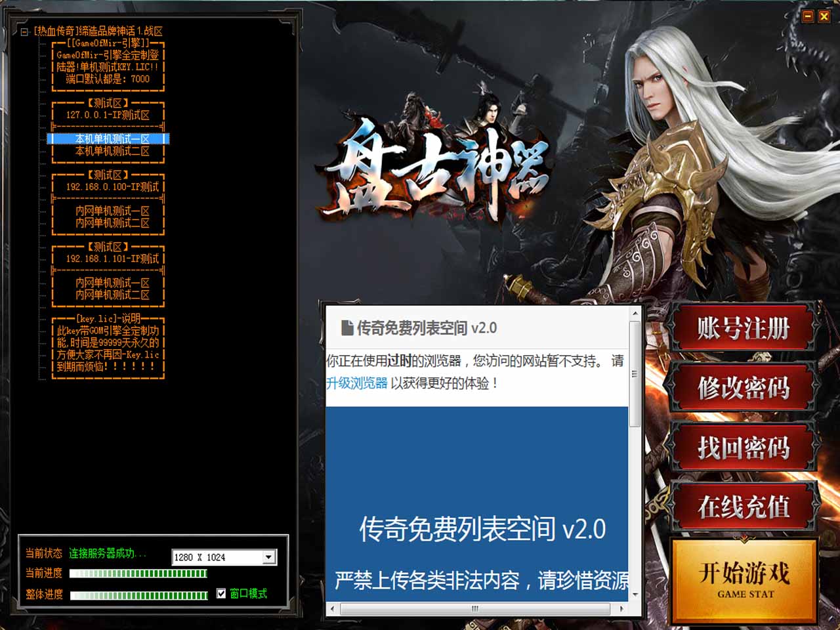Select server 本机单机测试二区
Screen dimensions: 840x630
[112, 151]
